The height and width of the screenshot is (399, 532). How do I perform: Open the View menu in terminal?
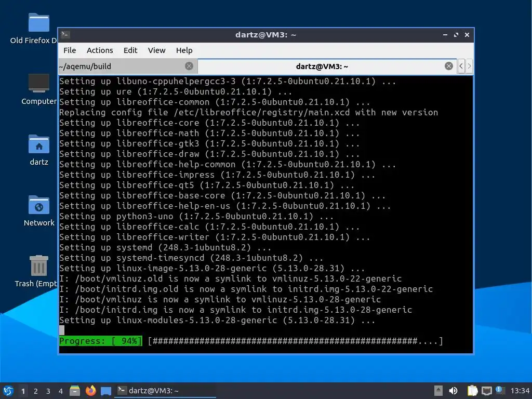156,50
